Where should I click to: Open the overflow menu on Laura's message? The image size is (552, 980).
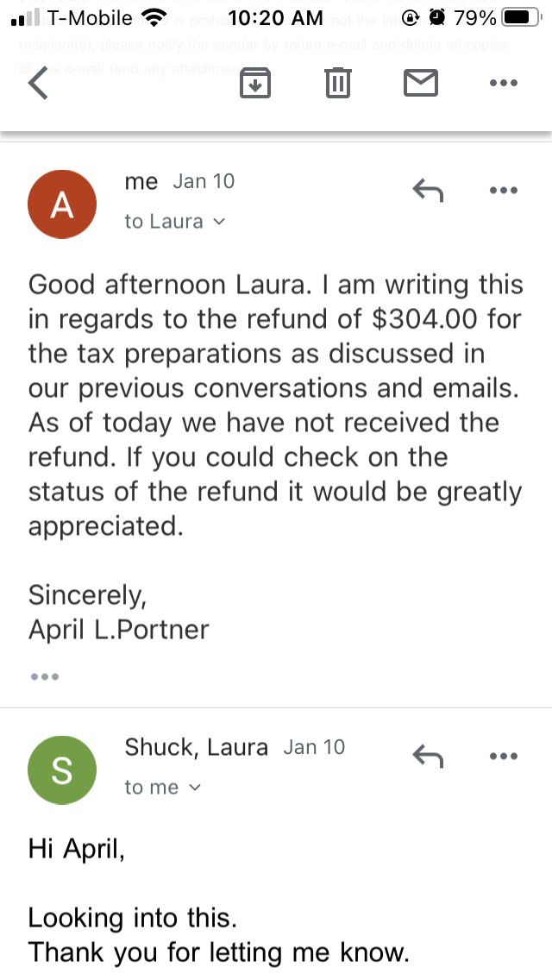(x=503, y=756)
